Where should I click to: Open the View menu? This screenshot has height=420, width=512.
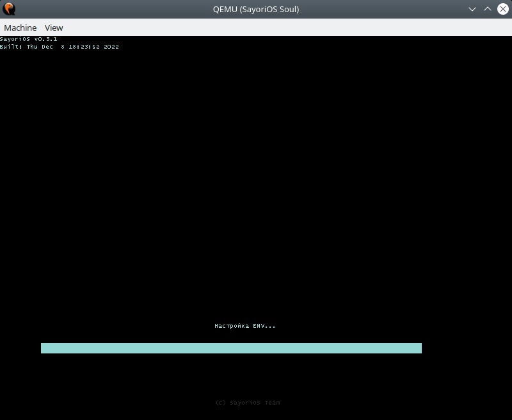point(54,28)
